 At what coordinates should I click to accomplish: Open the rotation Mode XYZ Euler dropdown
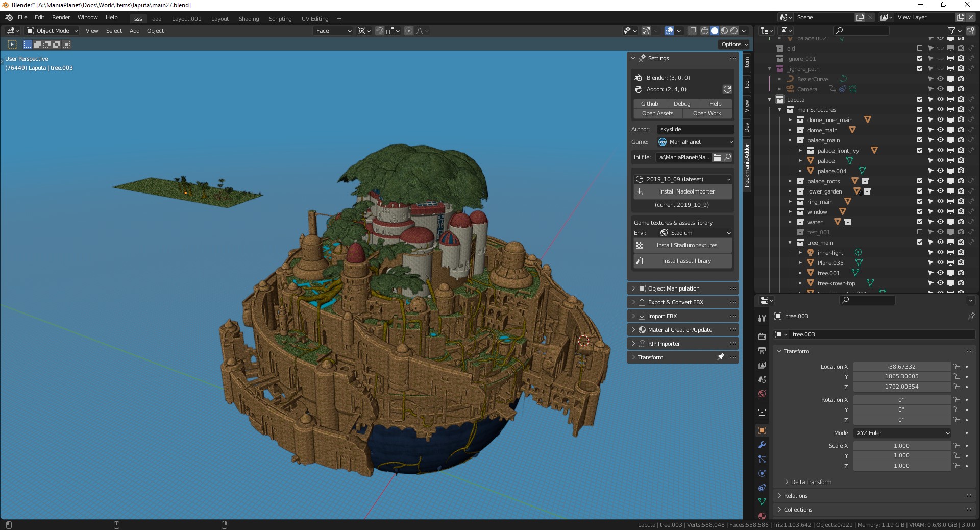(902, 433)
